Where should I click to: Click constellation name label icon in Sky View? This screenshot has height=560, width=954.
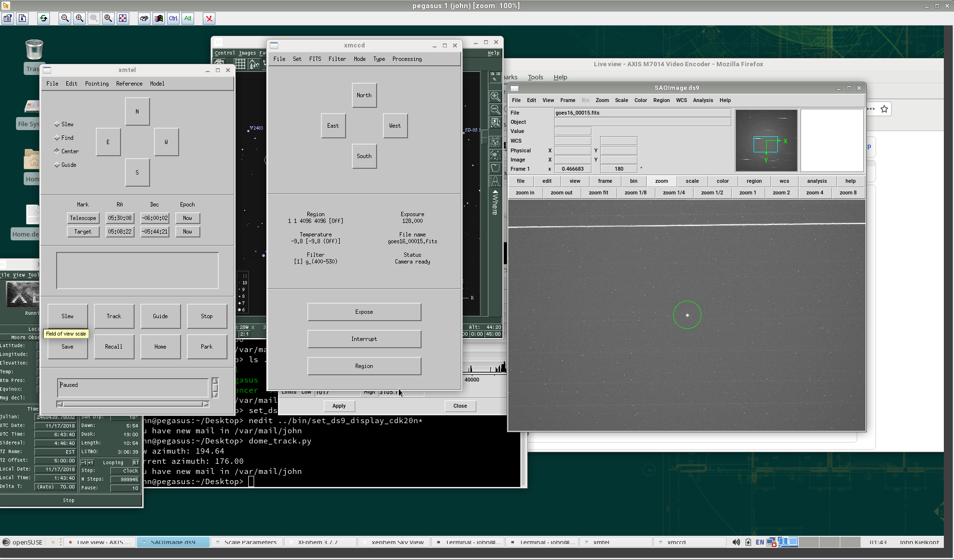click(495, 181)
